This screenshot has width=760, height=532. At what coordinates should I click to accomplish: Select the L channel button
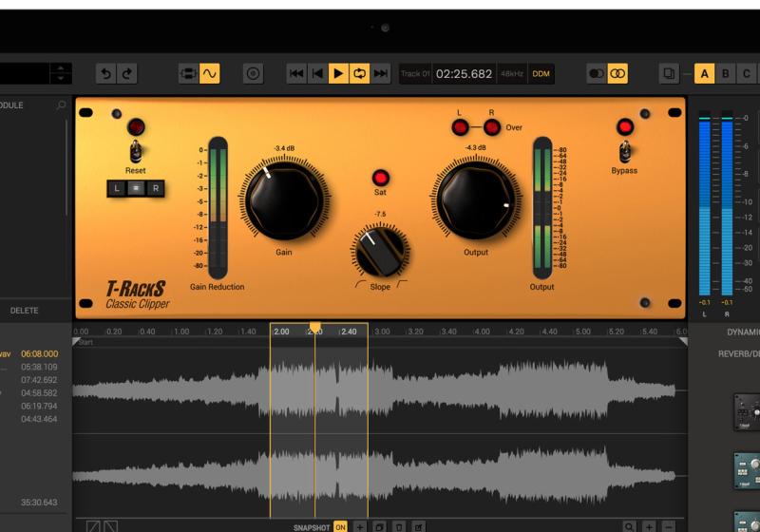pyautogui.click(x=116, y=188)
